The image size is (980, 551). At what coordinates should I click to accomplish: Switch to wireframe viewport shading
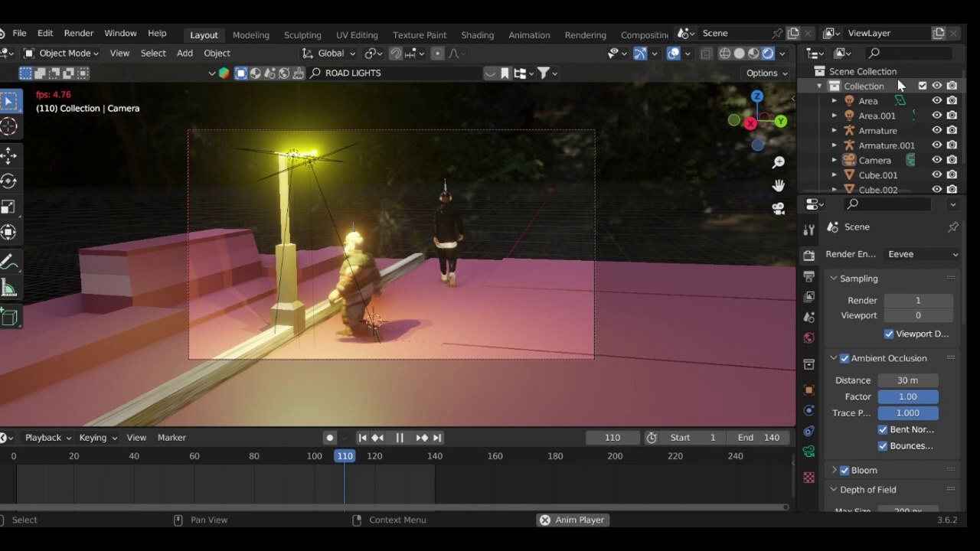pos(724,54)
